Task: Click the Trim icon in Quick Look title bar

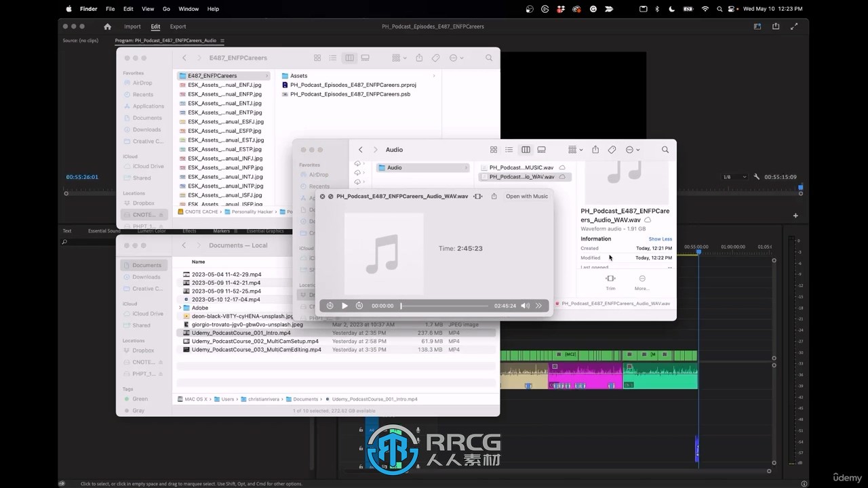Action: pyautogui.click(x=478, y=197)
